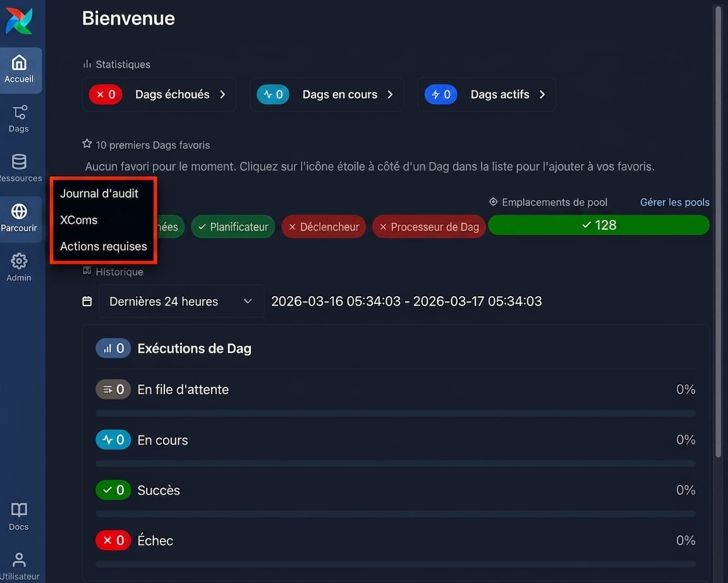Click Exécutions de Dag count badge
The image size is (728, 583).
(113, 348)
